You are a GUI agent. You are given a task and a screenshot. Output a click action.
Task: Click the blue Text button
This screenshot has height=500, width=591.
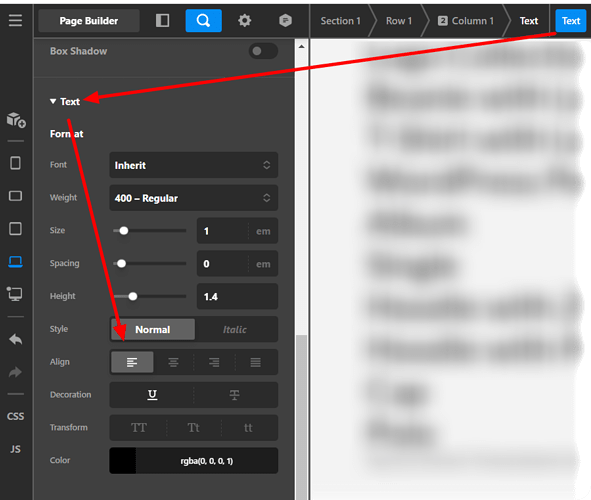571,21
